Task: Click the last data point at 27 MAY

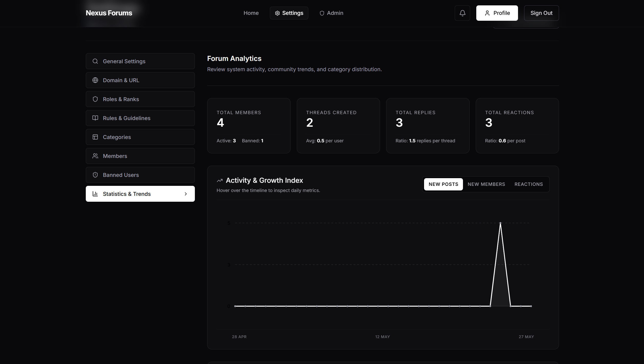Action: [531, 306]
